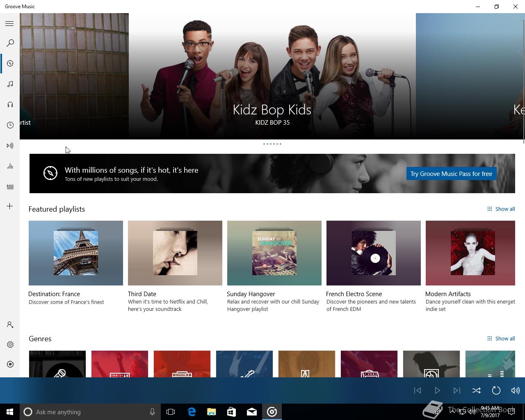Click the carousel page indicator dots
Image resolution: width=525 pixels, height=420 pixels.
pyautogui.click(x=272, y=144)
